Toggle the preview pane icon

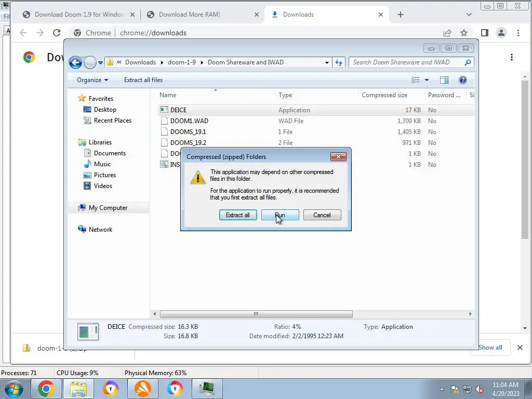coord(444,79)
